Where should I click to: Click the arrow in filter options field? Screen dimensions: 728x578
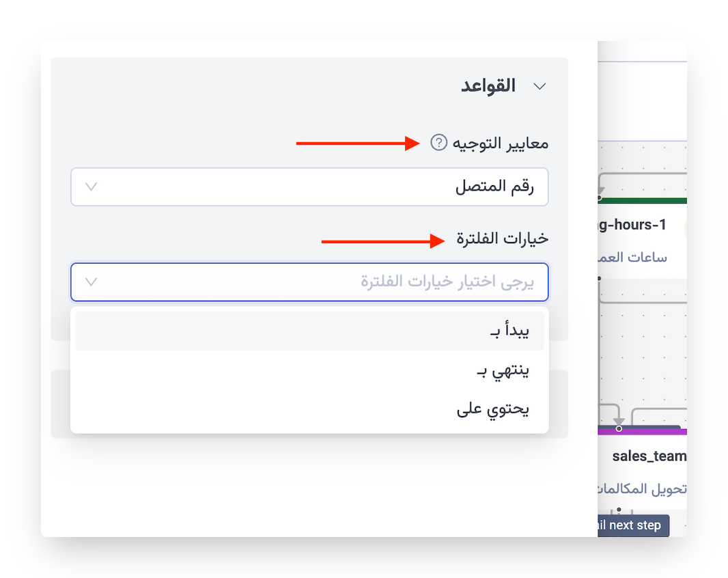(91, 282)
